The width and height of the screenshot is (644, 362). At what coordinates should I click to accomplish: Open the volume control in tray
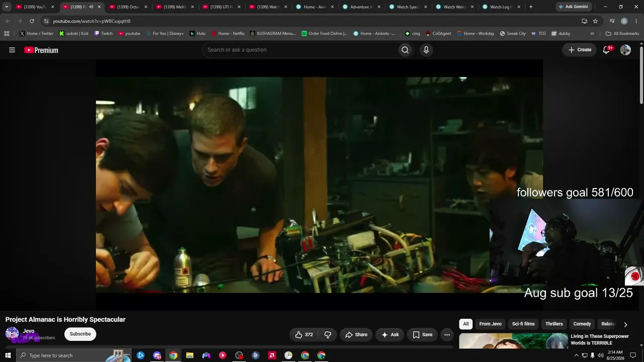point(600,355)
